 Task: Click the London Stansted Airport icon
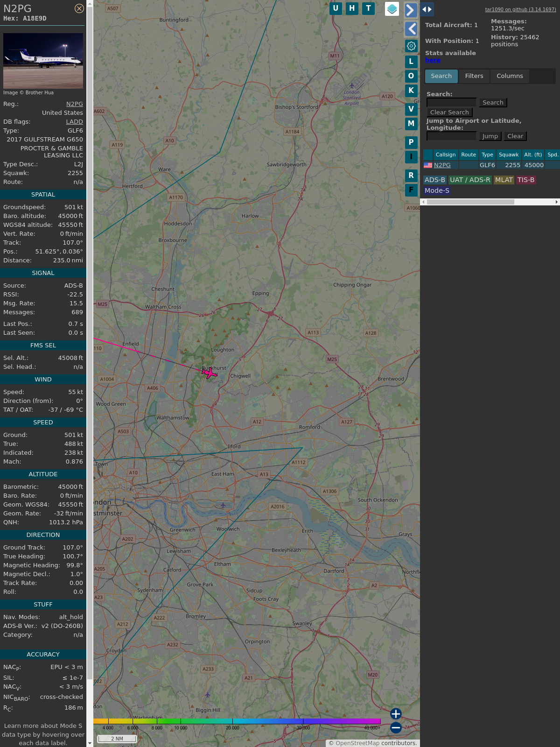click(352, 85)
